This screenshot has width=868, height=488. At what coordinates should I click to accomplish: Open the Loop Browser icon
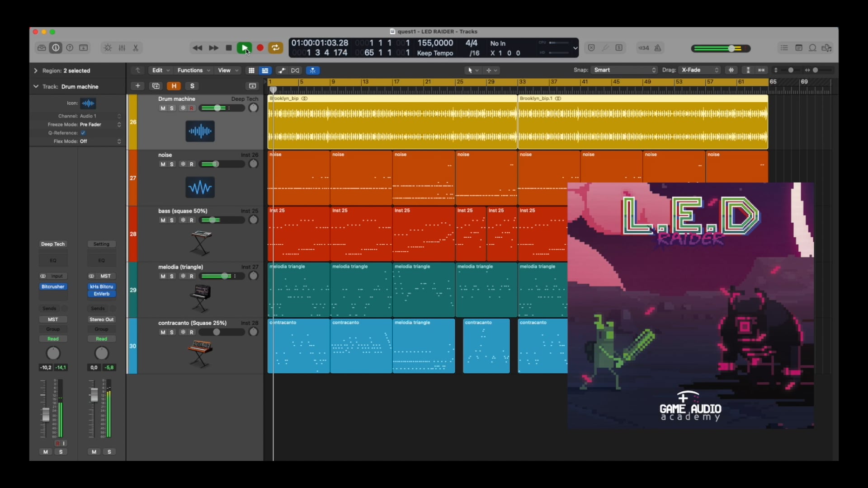coord(812,48)
